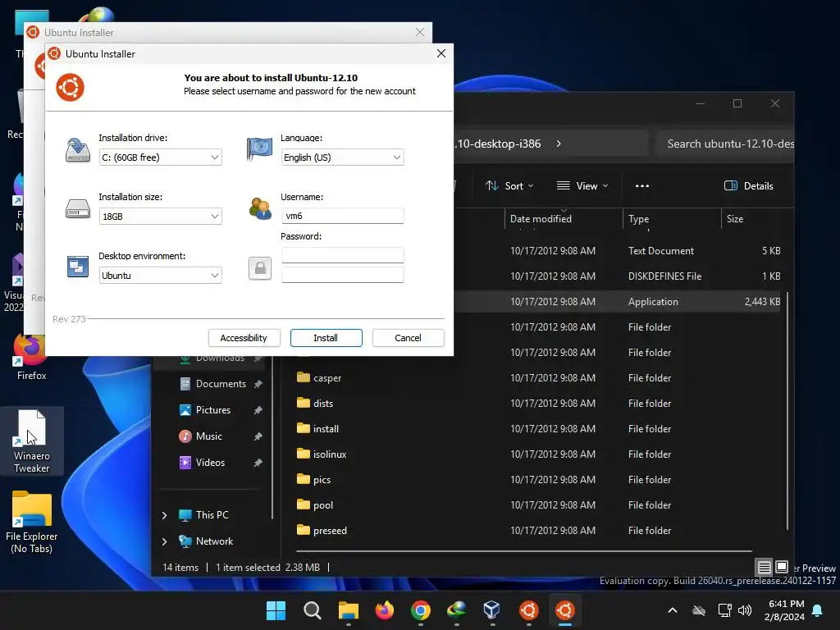Close the front Ubuntu Installer dialog
Viewport: 840px width, 630px height.
point(441,53)
